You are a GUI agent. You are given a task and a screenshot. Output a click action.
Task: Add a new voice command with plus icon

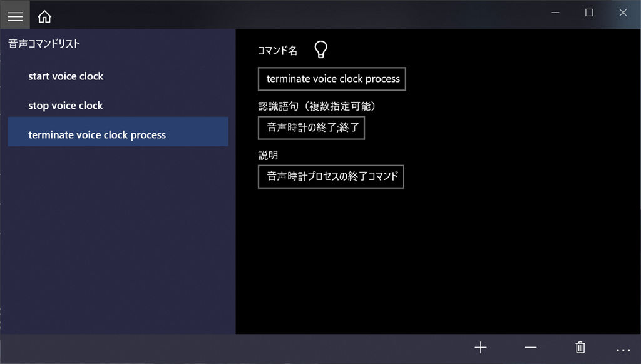click(480, 348)
